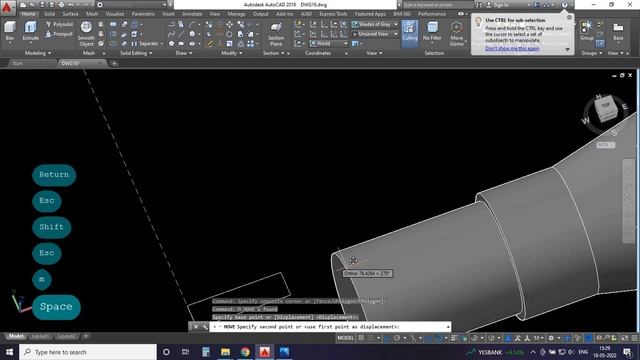640x360 pixels.
Task: Switch to the Solid ribbon tab
Action: point(49,14)
